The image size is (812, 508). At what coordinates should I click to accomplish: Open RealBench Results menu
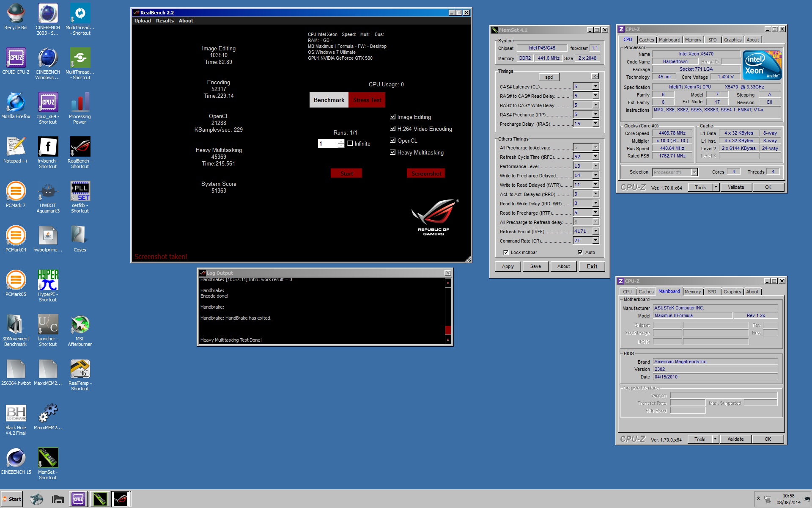click(x=165, y=21)
